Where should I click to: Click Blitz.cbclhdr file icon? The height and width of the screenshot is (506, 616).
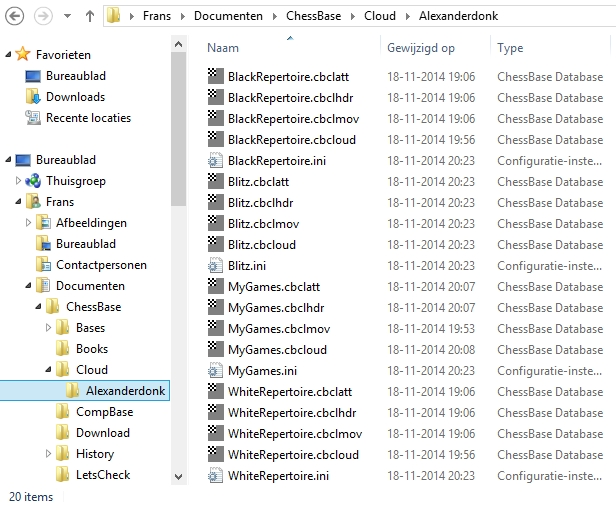point(215,202)
